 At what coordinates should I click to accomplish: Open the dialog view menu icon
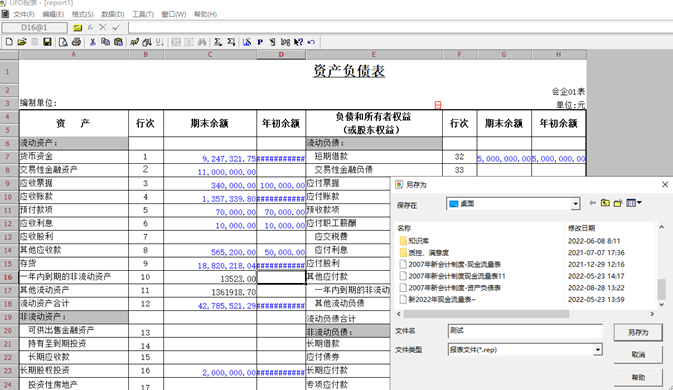pos(634,203)
